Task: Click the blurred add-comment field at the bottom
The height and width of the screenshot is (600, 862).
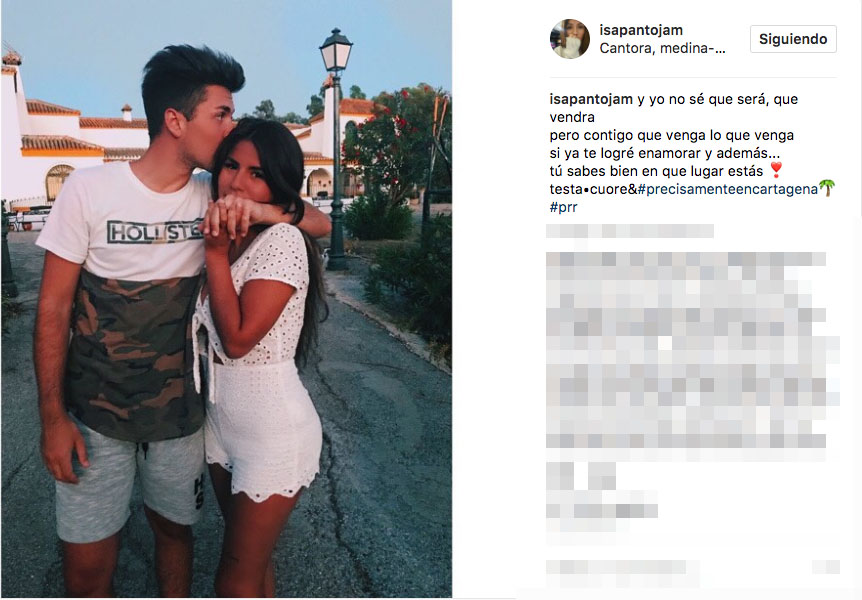Action: pos(622,568)
